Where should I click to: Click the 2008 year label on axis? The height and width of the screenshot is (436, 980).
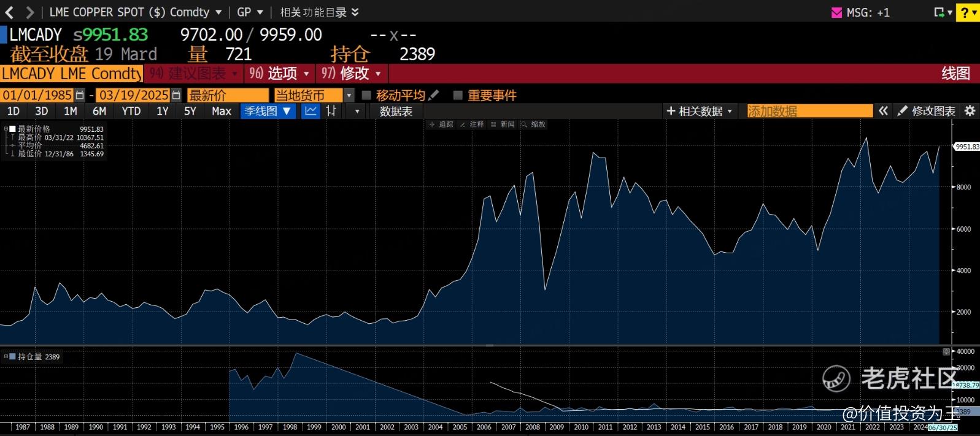tap(533, 427)
